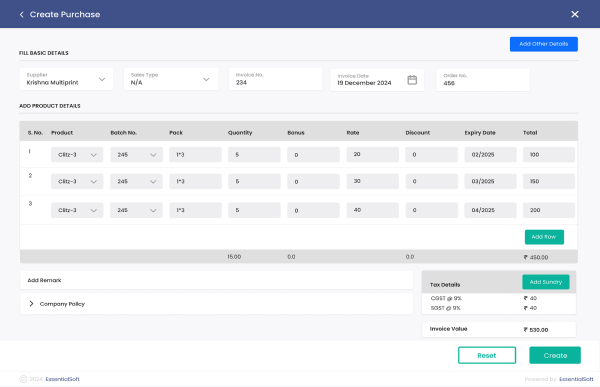Click the Expiry Date field 03/2025
Image resolution: width=600 pixels, height=387 pixels.
[491, 181]
